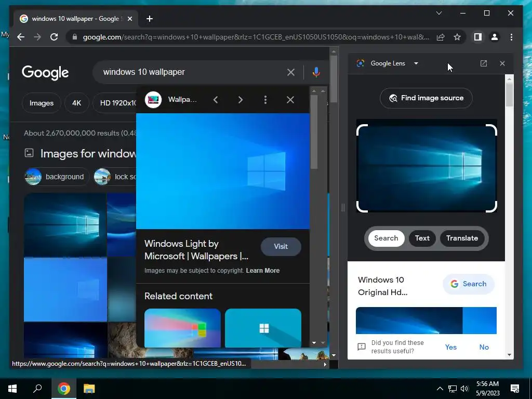Open the Windows 10 Original Hd result
The image size is (532, 399).
pyautogui.click(x=383, y=286)
